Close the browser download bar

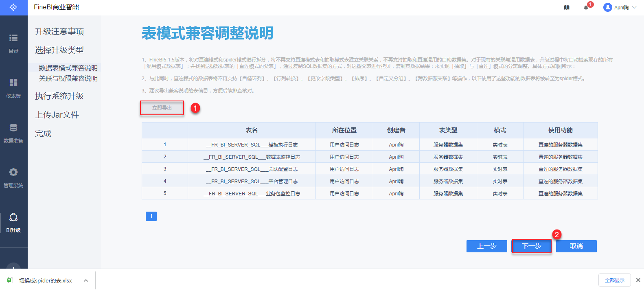(638, 280)
